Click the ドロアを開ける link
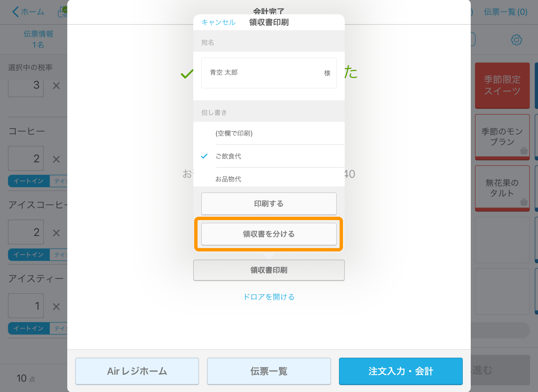The width and height of the screenshot is (538, 392). 269,297
